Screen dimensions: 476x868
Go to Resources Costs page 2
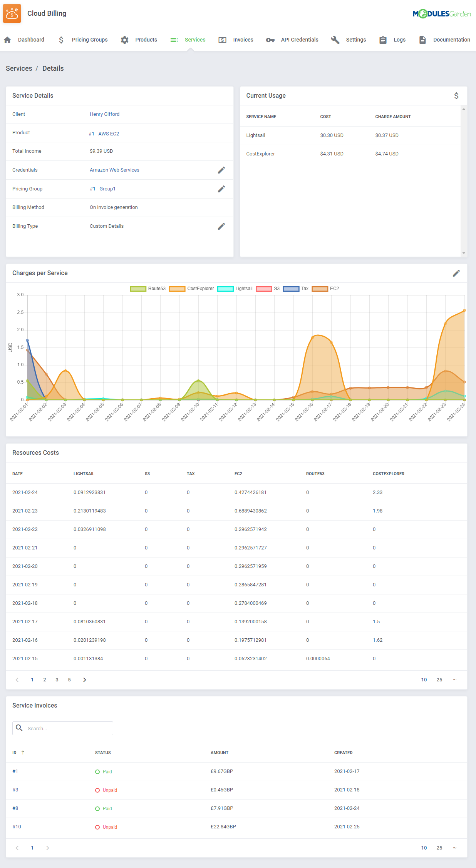[x=45, y=680]
